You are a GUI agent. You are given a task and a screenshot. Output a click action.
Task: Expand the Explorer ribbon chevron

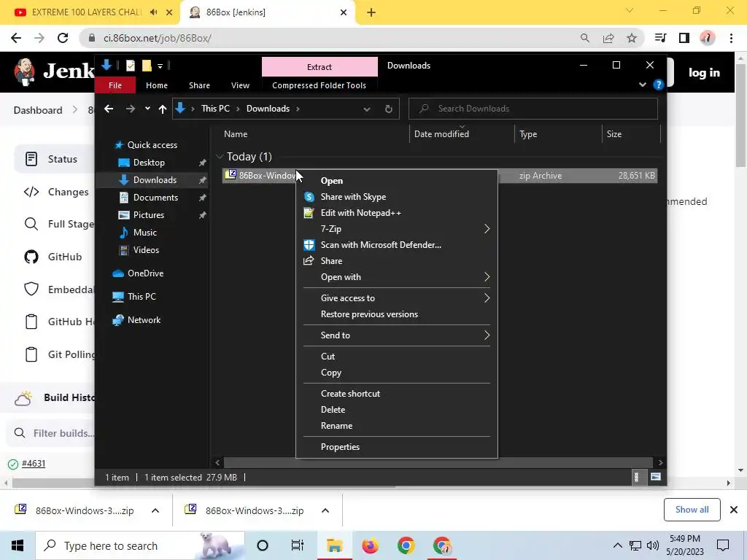[643, 85]
